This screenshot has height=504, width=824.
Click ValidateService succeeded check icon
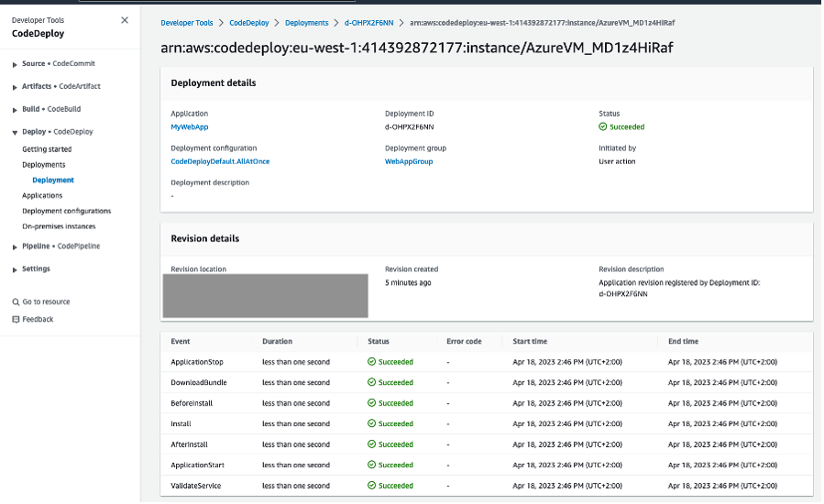371,487
